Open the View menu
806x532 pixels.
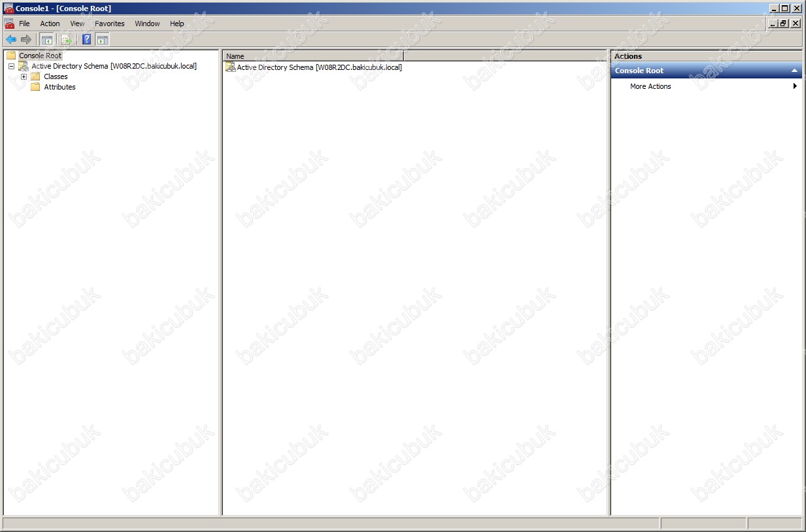[x=77, y=24]
